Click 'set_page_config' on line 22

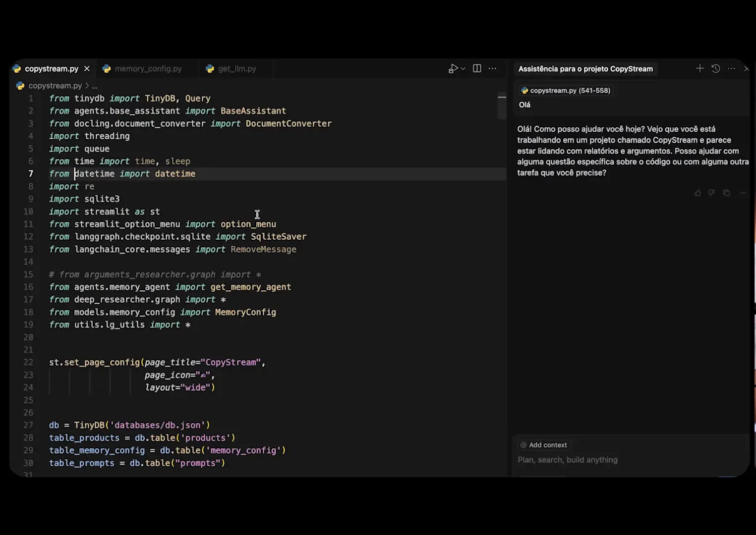(x=102, y=363)
